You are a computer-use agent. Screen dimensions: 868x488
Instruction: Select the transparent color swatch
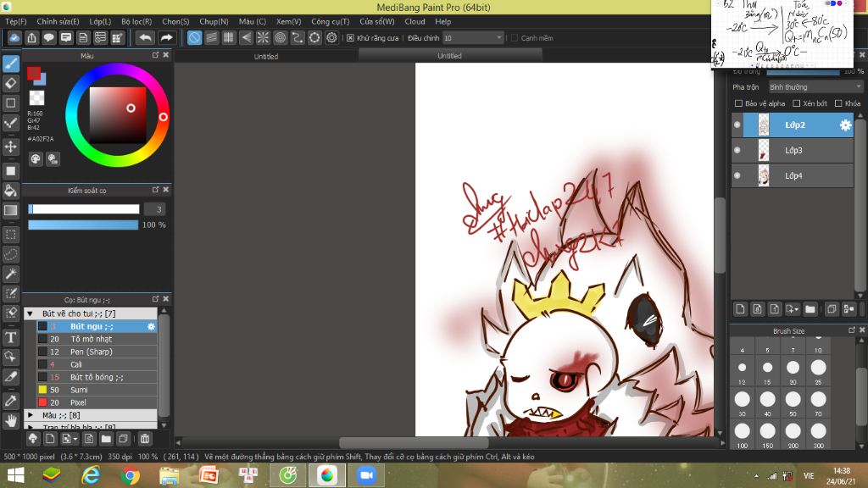coord(36,98)
